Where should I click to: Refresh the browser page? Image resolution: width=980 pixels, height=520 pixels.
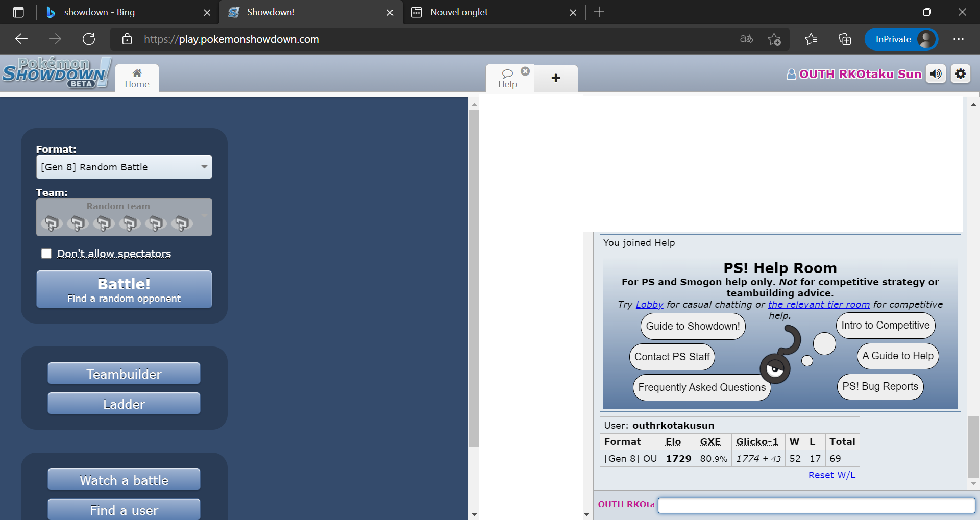click(89, 39)
